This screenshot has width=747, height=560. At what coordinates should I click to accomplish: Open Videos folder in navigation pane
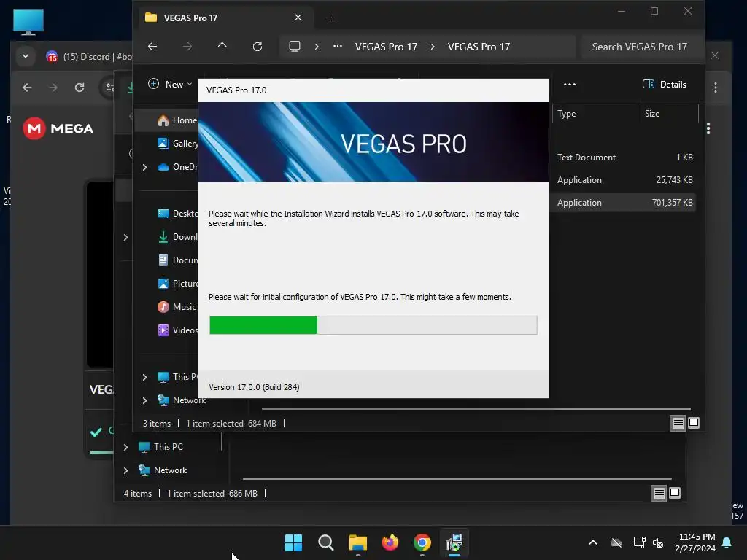click(x=177, y=330)
